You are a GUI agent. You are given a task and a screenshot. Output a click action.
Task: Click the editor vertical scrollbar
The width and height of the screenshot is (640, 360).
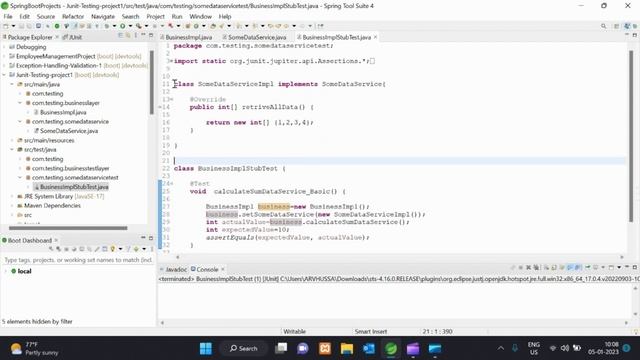click(631, 137)
